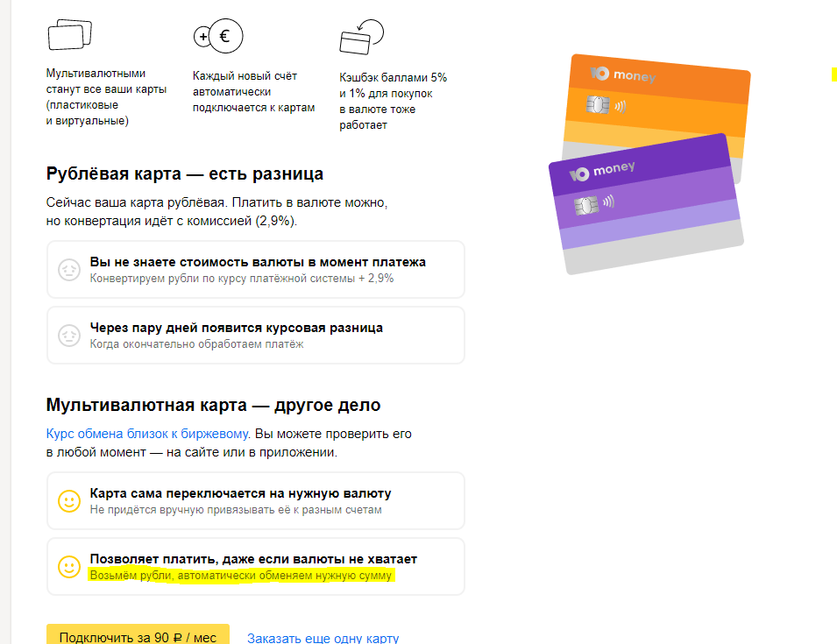Click the heading 'Мультивалютная карта — другое дело'

coord(214,405)
